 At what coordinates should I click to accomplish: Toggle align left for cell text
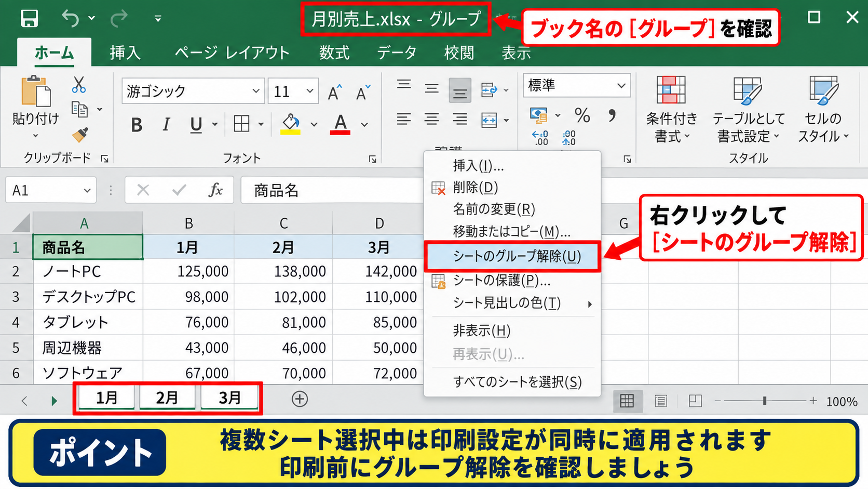404,120
